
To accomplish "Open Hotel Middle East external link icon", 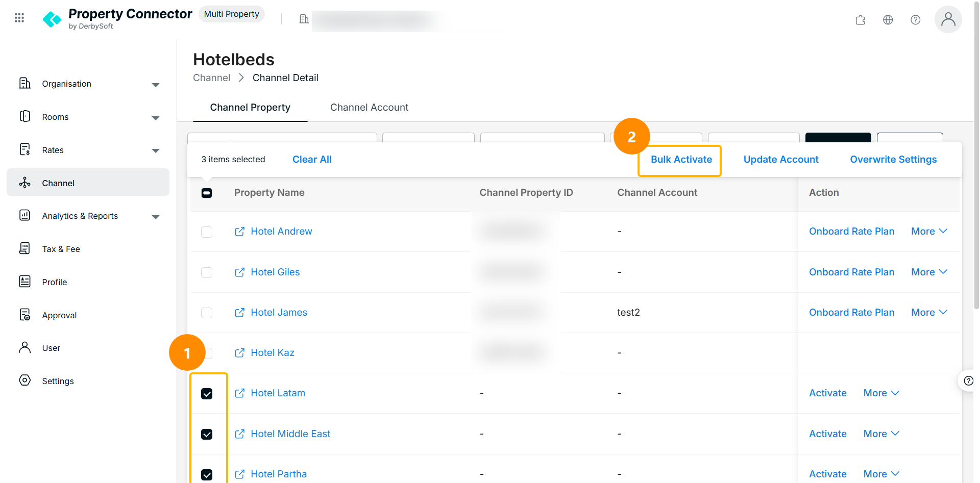I will (x=239, y=434).
